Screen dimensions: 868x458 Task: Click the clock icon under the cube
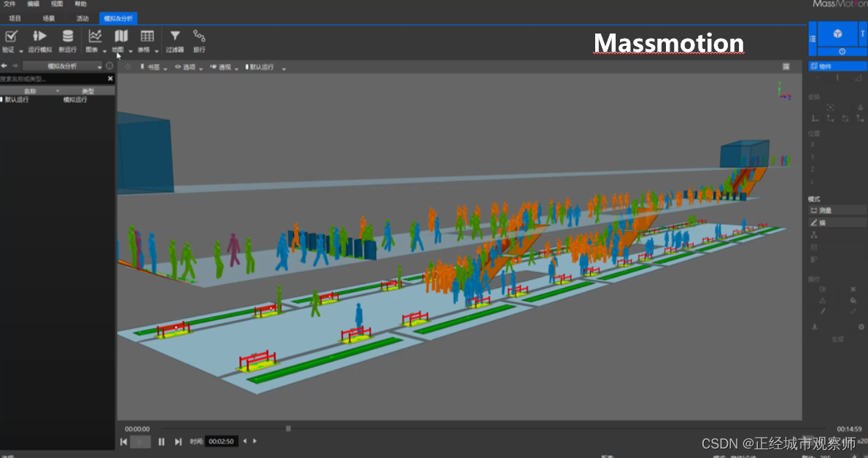[842, 52]
